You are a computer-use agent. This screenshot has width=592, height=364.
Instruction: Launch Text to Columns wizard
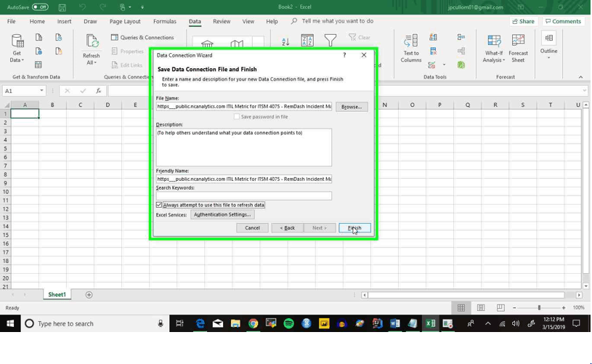pos(411,49)
